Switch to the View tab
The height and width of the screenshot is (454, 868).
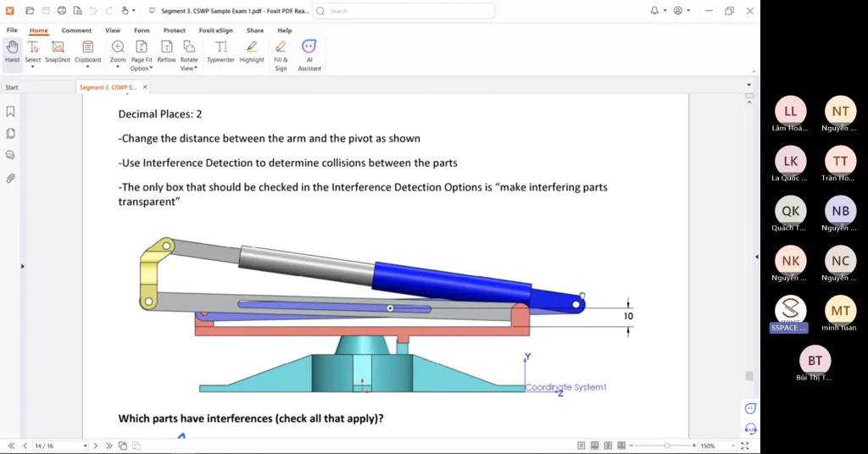tap(113, 30)
